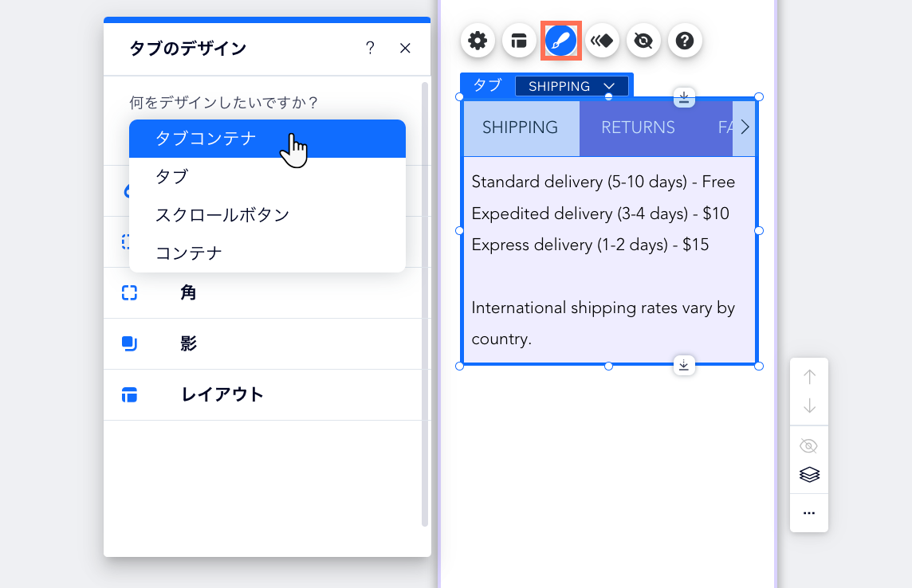Click the help question mark icon in toolbar
This screenshot has height=588, width=912.
[685, 41]
